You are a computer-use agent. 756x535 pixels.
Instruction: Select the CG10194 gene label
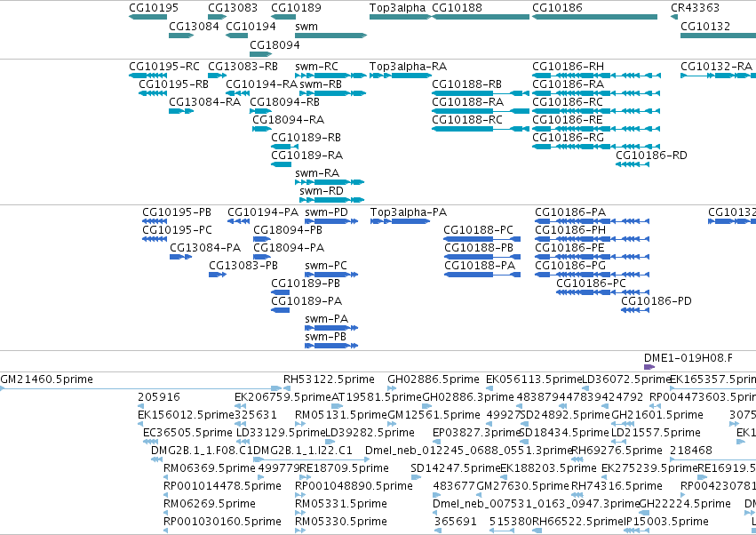tap(251, 26)
